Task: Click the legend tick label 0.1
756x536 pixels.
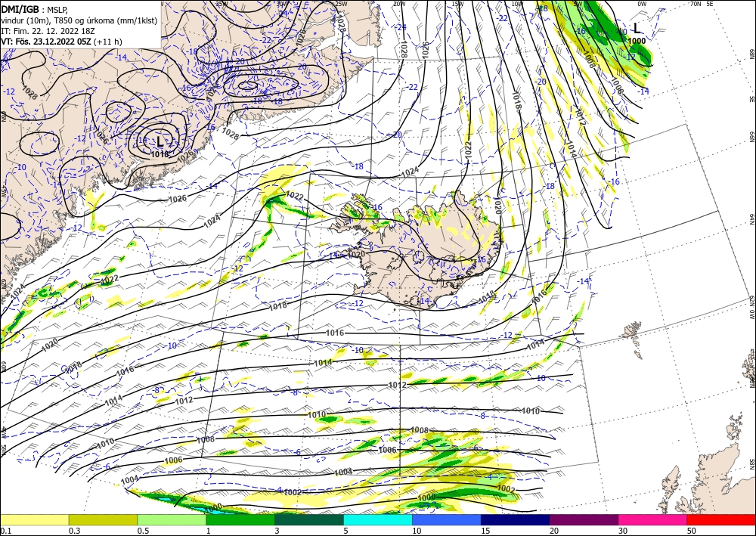Action: [6, 531]
